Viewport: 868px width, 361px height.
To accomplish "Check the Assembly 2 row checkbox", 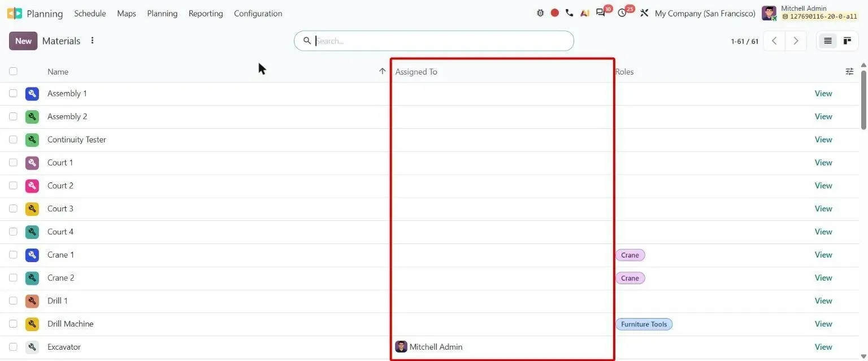I will click(x=13, y=116).
